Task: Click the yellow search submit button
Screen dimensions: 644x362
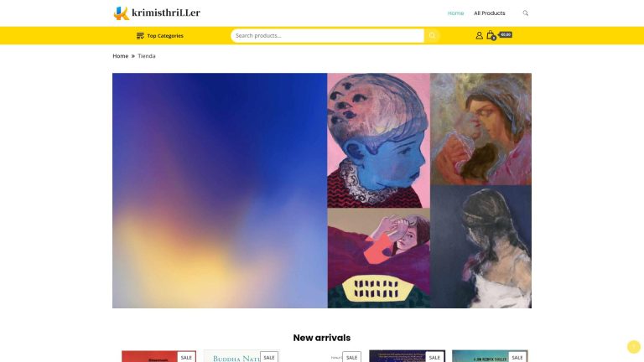Action: click(x=432, y=36)
